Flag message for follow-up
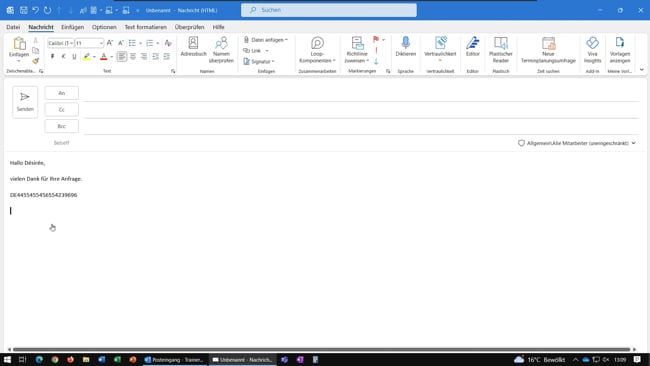 pos(376,39)
